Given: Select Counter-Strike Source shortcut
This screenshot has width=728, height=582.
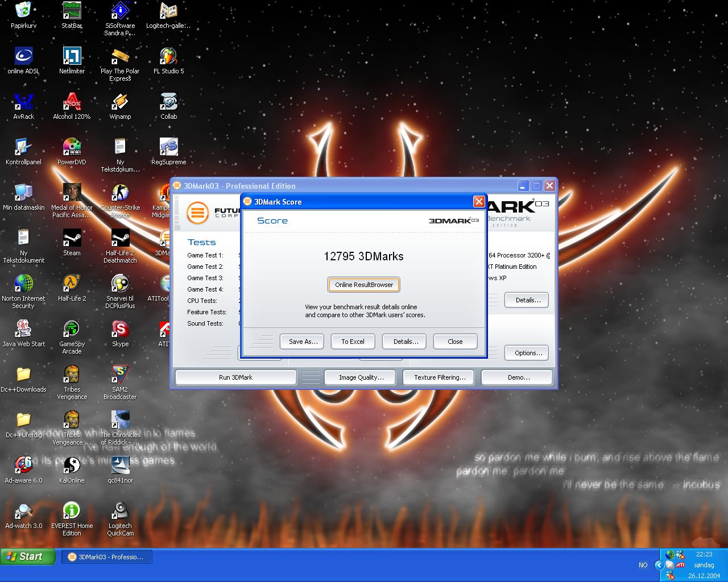Looking at the screenshot, I should click(x=120, y=200).
